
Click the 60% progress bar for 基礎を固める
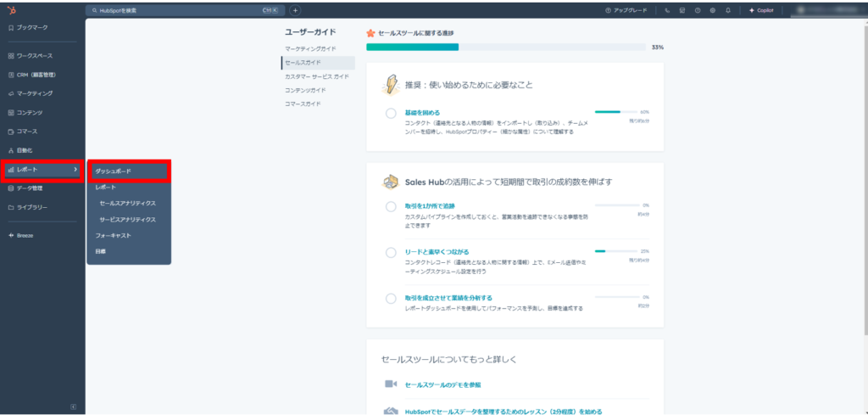point(616,112)
